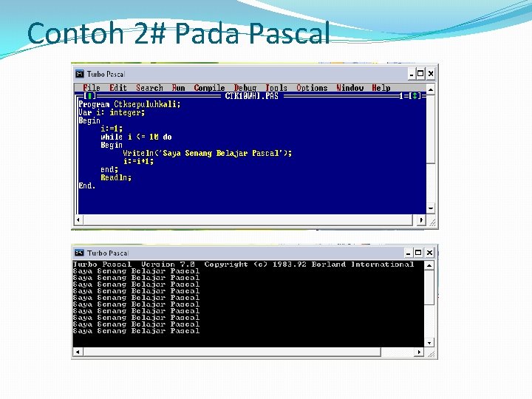Screen dimensions: 532x399
Task: Click output window vertical scrollbar down arrow
Action: pyautogui.click(x=429, y=343)
